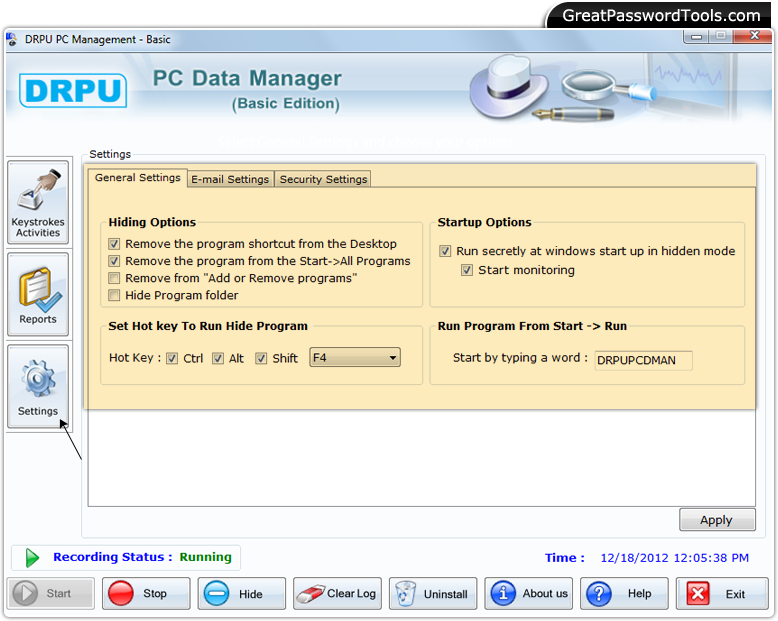Click the Clear Log eraser button
This screenshot has height=621, width=778.
click(337, 593)
